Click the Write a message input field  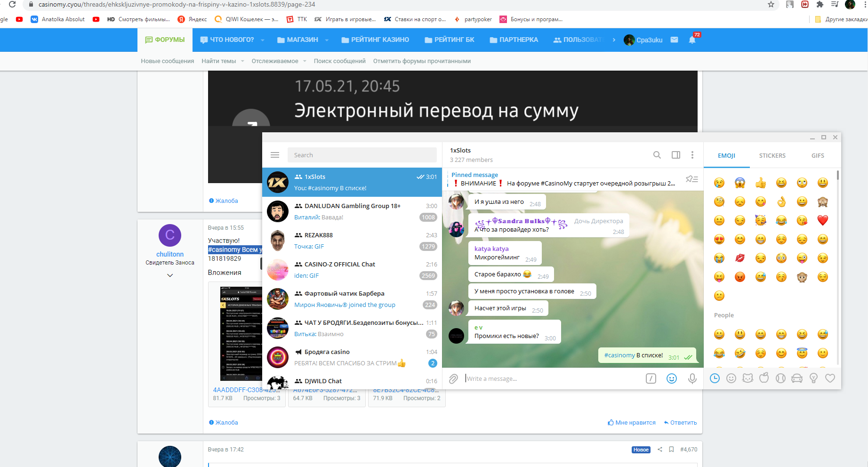(x=551, y=378)
